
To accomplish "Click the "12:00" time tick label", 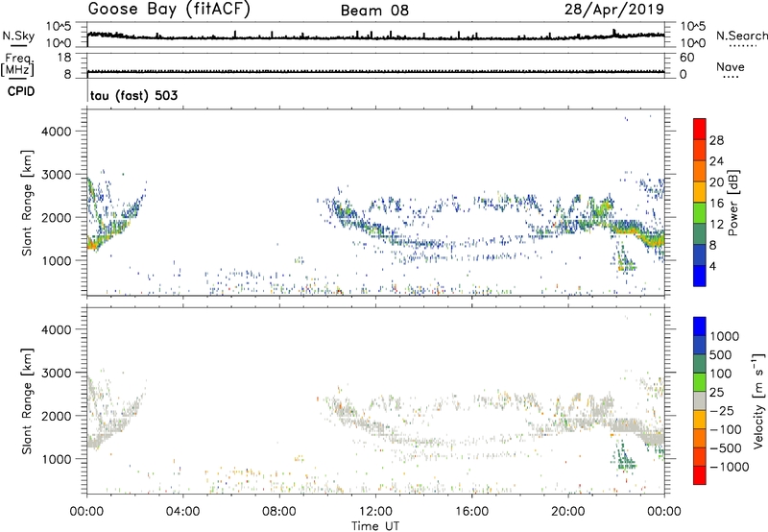I will (375, 512).
